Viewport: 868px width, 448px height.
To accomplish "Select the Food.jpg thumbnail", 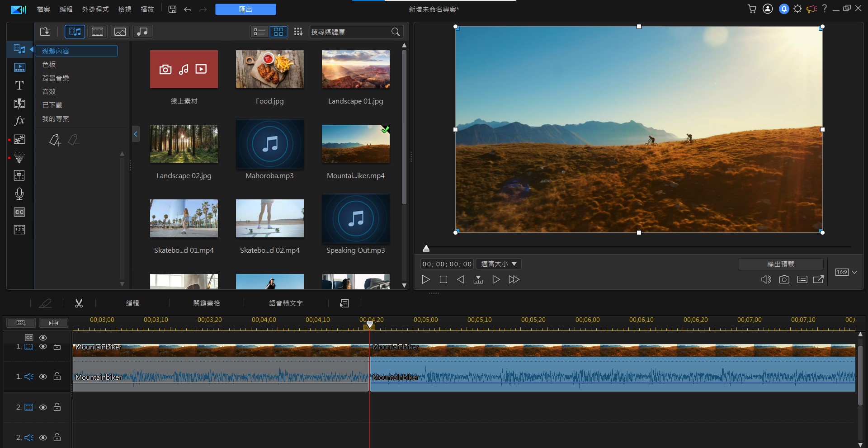I will coord(269,69).
